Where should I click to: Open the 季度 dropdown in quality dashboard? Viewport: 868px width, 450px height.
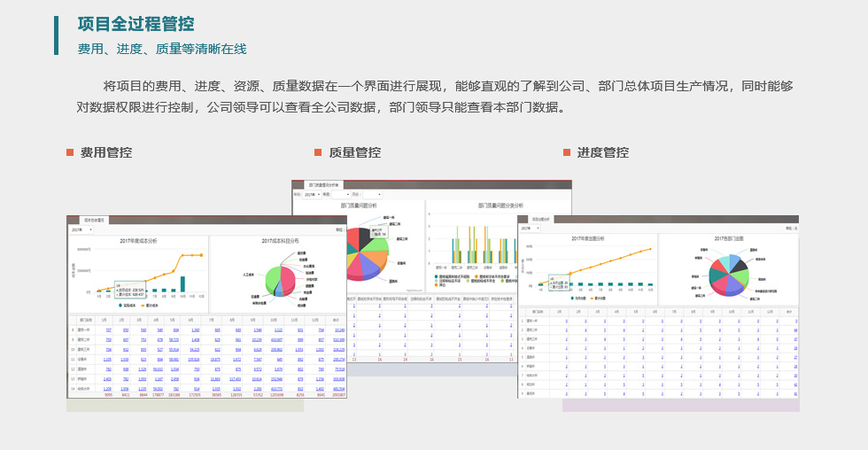[x=340, y=194]
